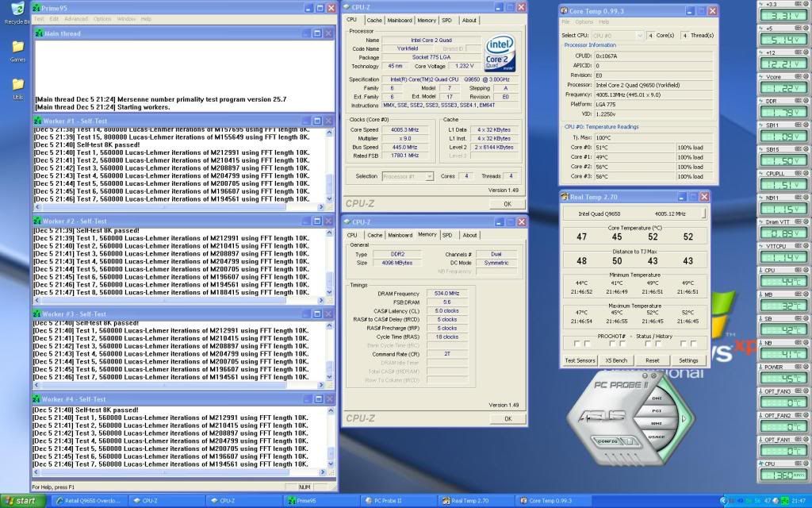Image resolution: width=812 pixels, height=508 pixels.
Task: Click the display-mode icon on CPUPLL sensor panel
Action: tap(798, 173)
